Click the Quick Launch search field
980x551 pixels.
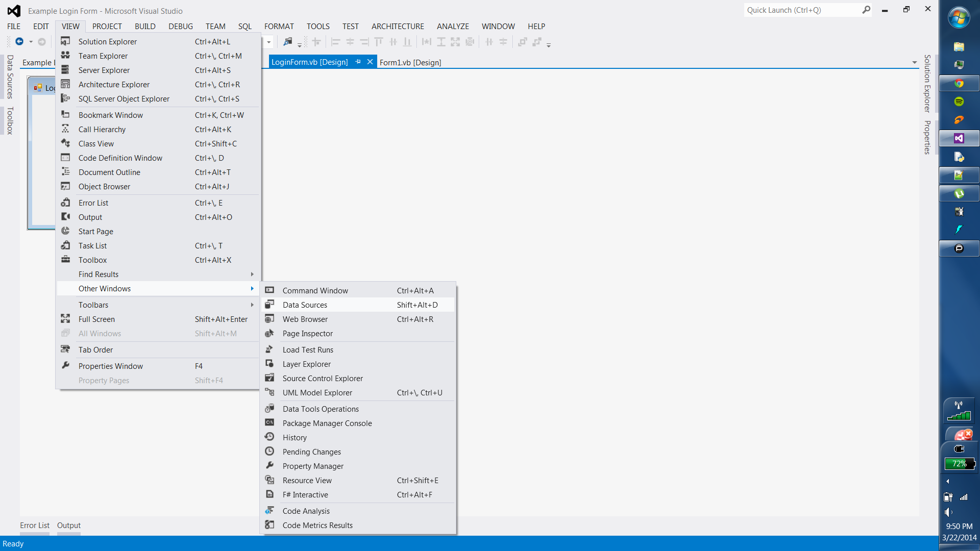(802, 10)
